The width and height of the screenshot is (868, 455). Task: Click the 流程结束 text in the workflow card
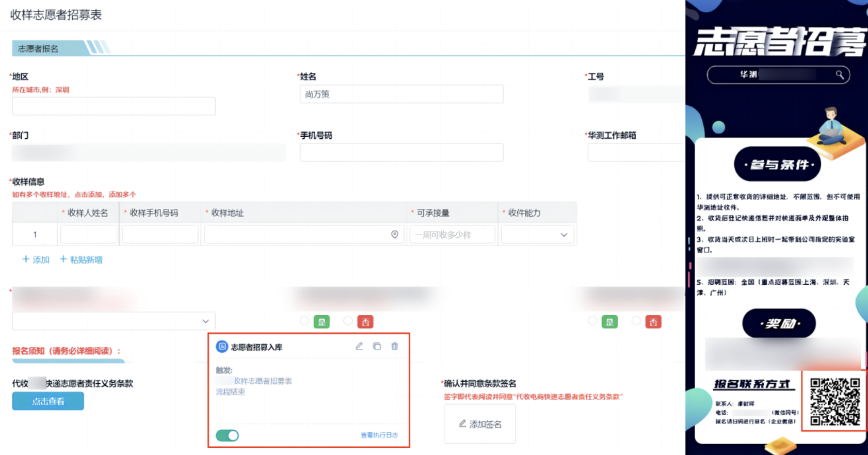click(230, 392)
